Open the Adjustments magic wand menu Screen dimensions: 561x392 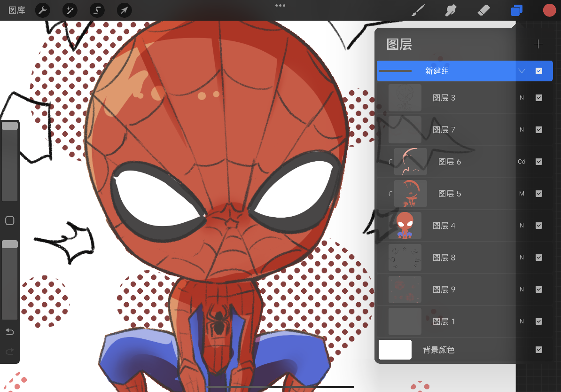pyautogui.click(x=70, y=10)
